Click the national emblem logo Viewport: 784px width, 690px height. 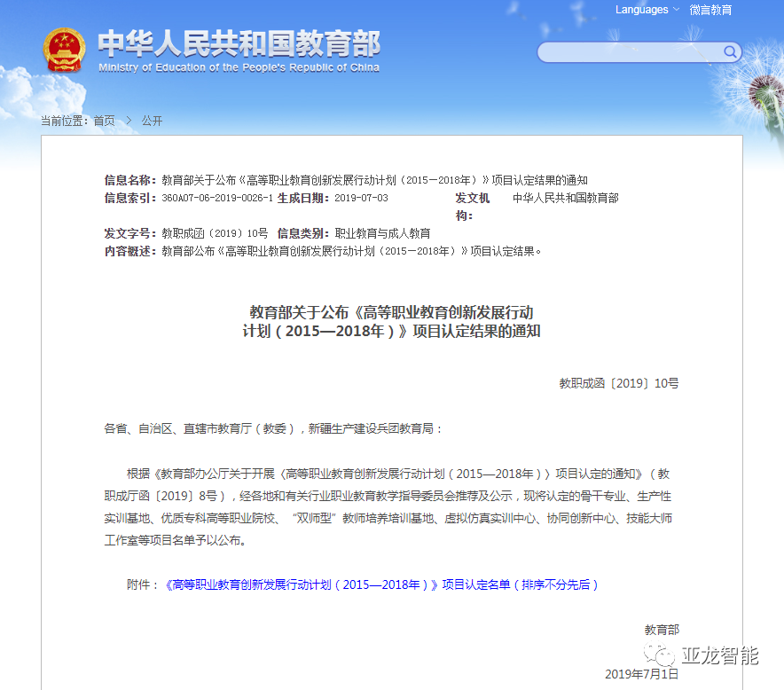coord(65,51)
